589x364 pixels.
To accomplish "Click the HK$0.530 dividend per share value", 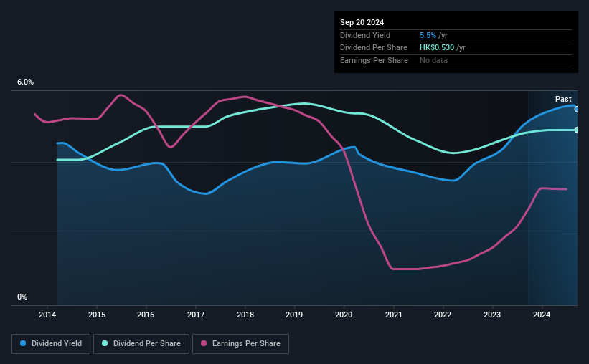I will (437, 48).
